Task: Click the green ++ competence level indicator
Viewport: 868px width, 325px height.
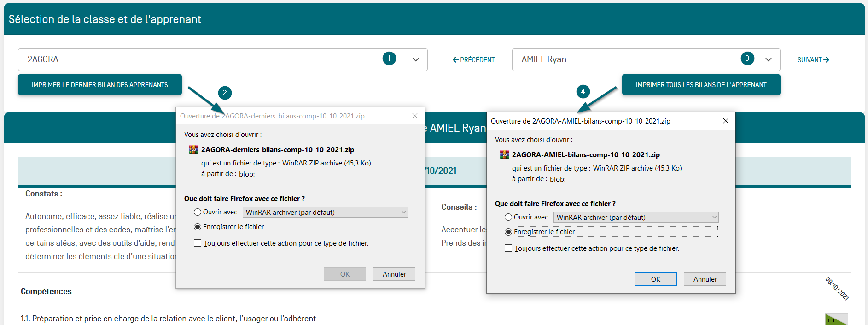Action: (835, 319)
